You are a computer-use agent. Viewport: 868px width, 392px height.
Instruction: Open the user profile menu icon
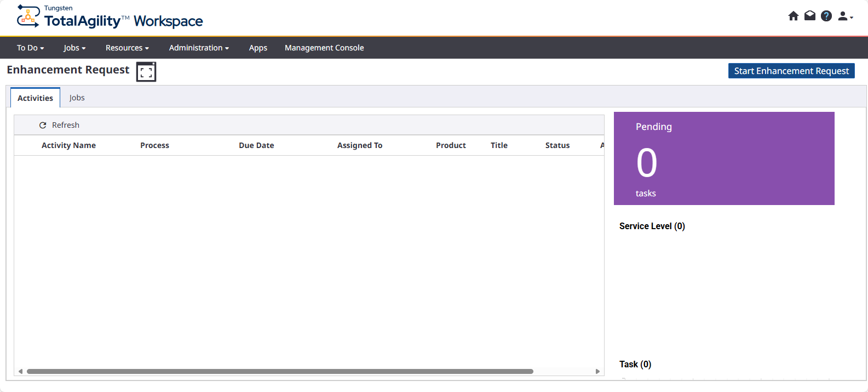coord(846,16)
